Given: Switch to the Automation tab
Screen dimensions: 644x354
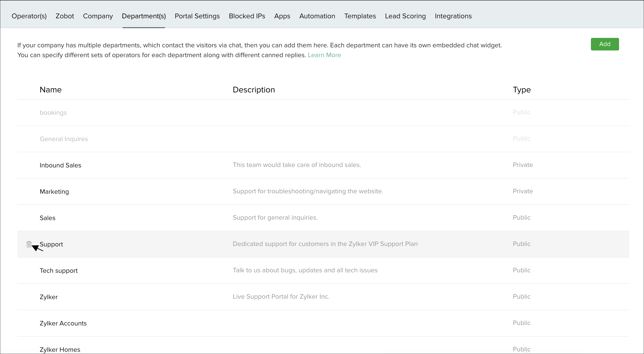Looking at the screenshot, I should (x=317, y=16).
